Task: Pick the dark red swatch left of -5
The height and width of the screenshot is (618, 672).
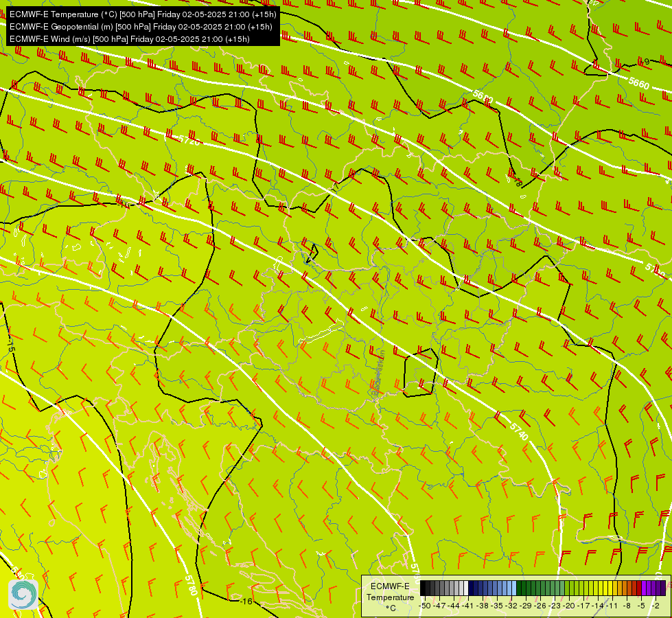Action: pyautogui.click(x=639, y=588)
